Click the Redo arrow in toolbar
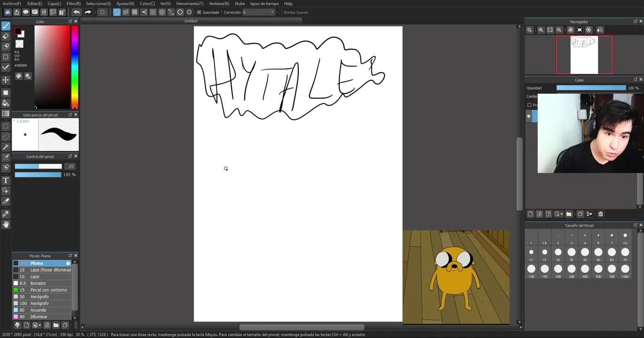The height and width of the screenshot is (338, 644). 88,12
